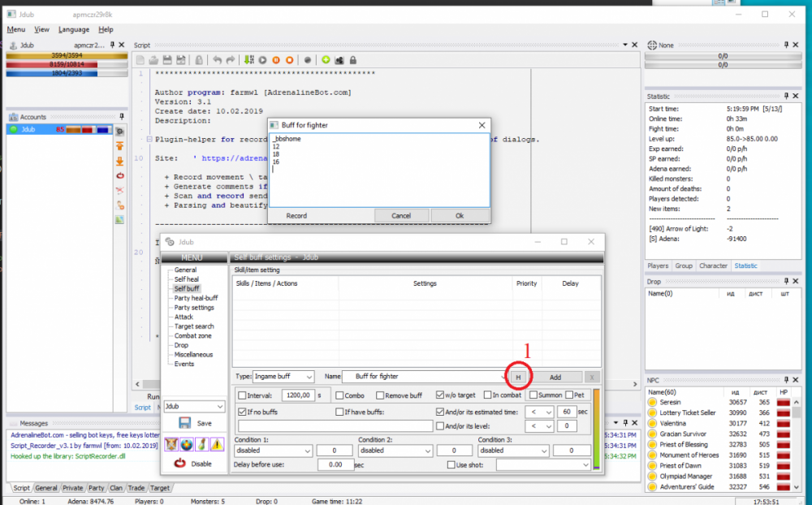Screen dimensions: 812x505
Task: Click the orange move-down arrow in Accounts
Action: (119, 161)
